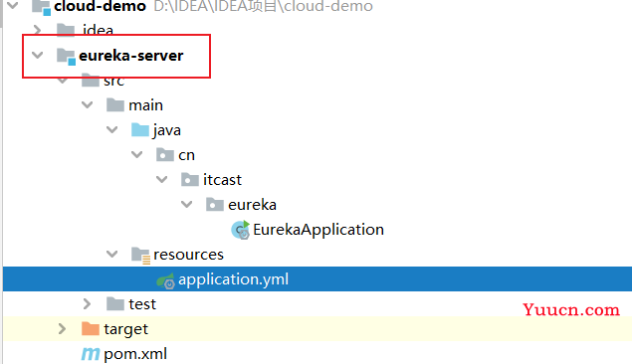Select the java folder label

(167, 130)
